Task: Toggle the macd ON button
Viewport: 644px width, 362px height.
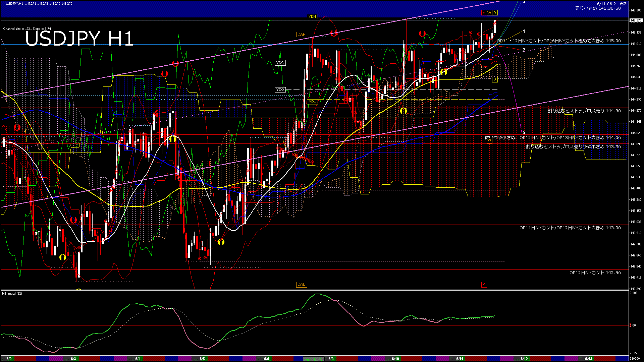Action: 314,359
